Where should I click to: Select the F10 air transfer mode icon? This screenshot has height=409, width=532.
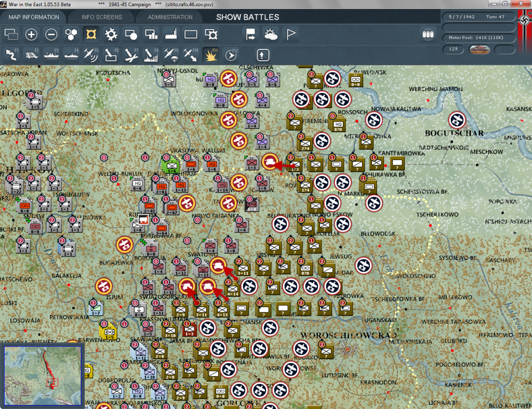[x=191, y=55]
